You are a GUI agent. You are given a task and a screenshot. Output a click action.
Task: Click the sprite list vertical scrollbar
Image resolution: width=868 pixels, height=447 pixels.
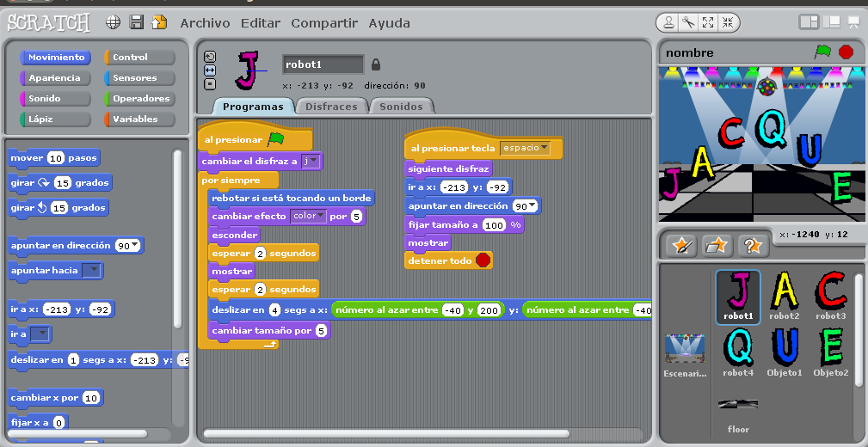[x=859, y=330]
